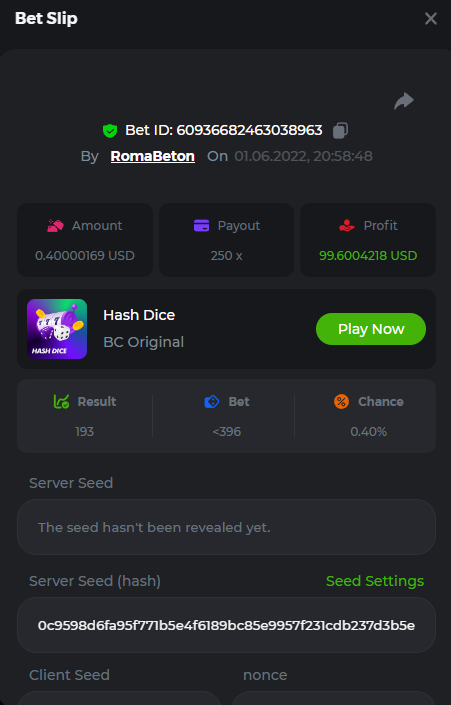Click the share arrow icon

[x=404, y=101]
